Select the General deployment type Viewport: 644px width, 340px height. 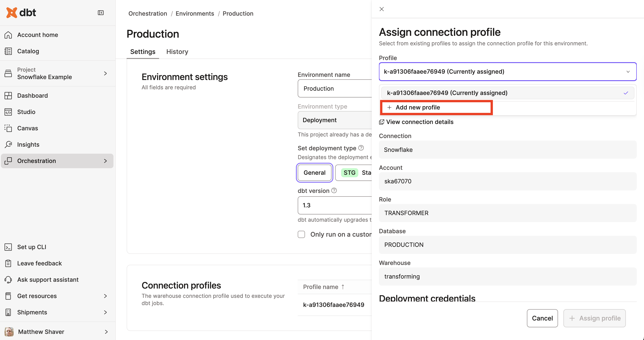[x=314, y=172]
